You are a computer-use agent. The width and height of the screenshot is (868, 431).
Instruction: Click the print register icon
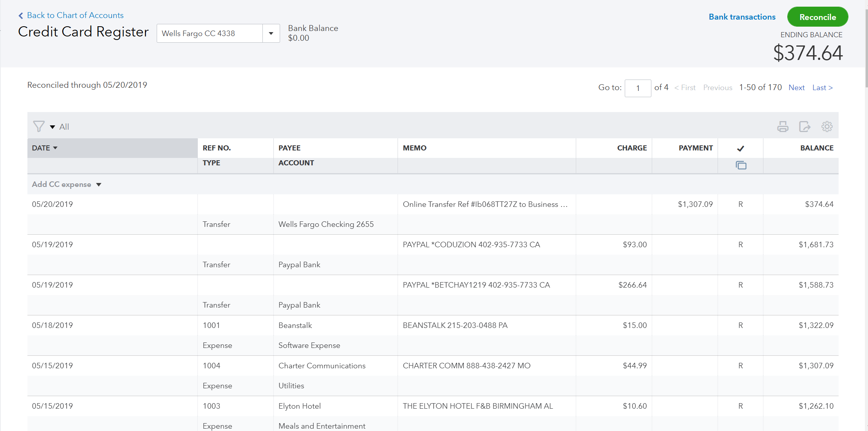coord(783,127)
